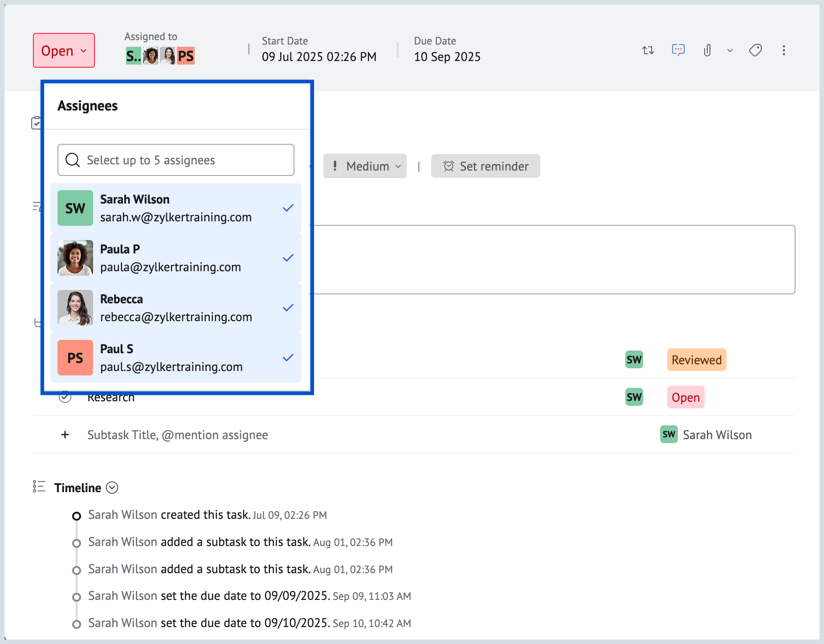
Task: Click the sort arrows icon near the toolbar
Action: [648, 50]
